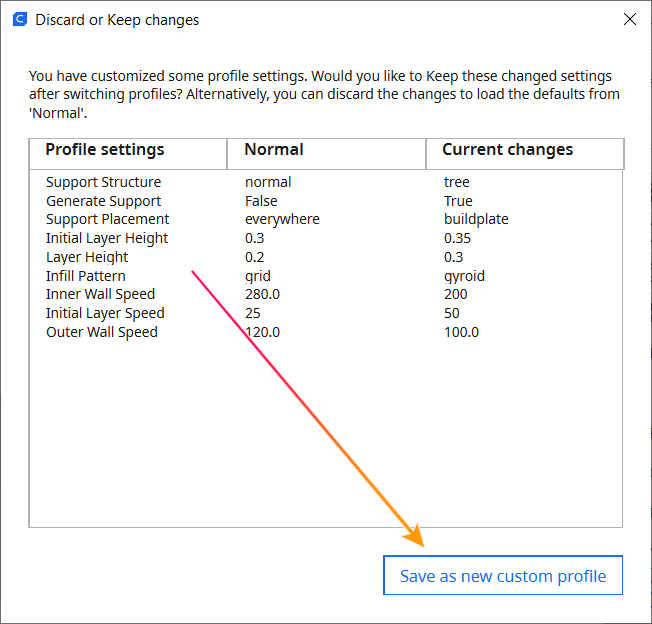This screenshot has width=652, height=624.
Task: Close the Discard or Keep changes dialog
Action: point(630,19)
